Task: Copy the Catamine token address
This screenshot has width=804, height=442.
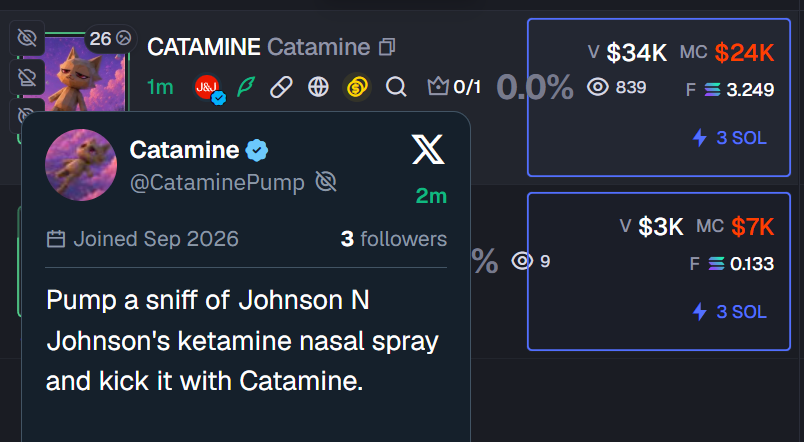Action: coord(387,47)
